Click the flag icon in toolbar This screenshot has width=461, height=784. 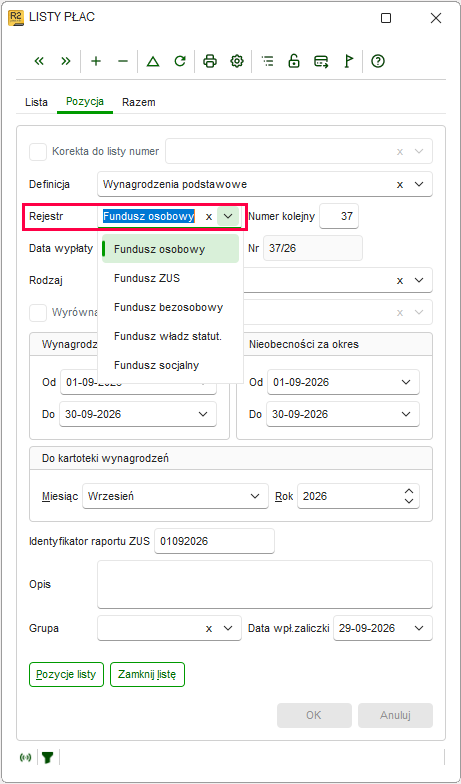pyautogui.click(x=348, y=61)
